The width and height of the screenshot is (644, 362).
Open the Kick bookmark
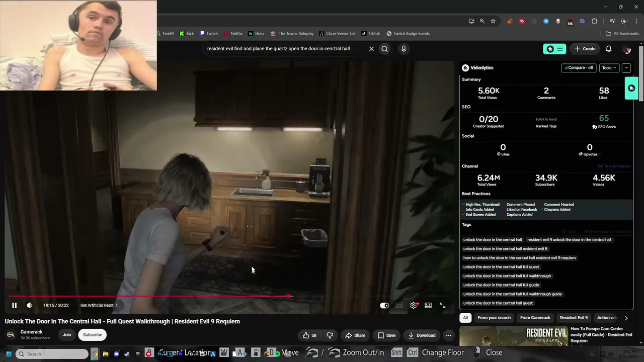click(186, 34)
